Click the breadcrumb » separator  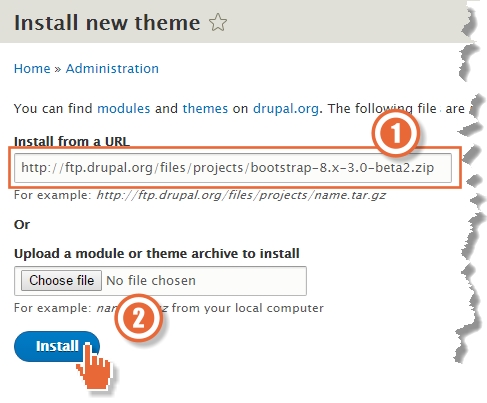coord(58,69)
